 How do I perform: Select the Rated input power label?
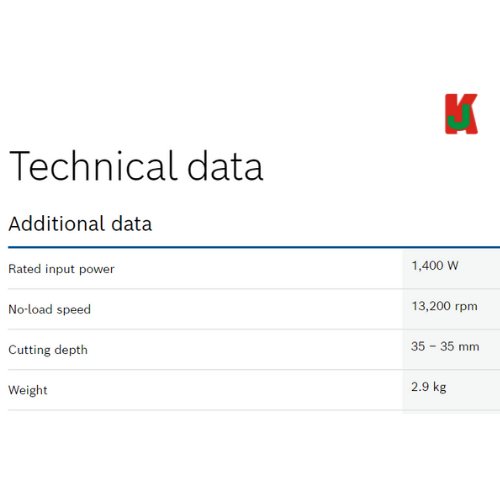click(61, 269)
